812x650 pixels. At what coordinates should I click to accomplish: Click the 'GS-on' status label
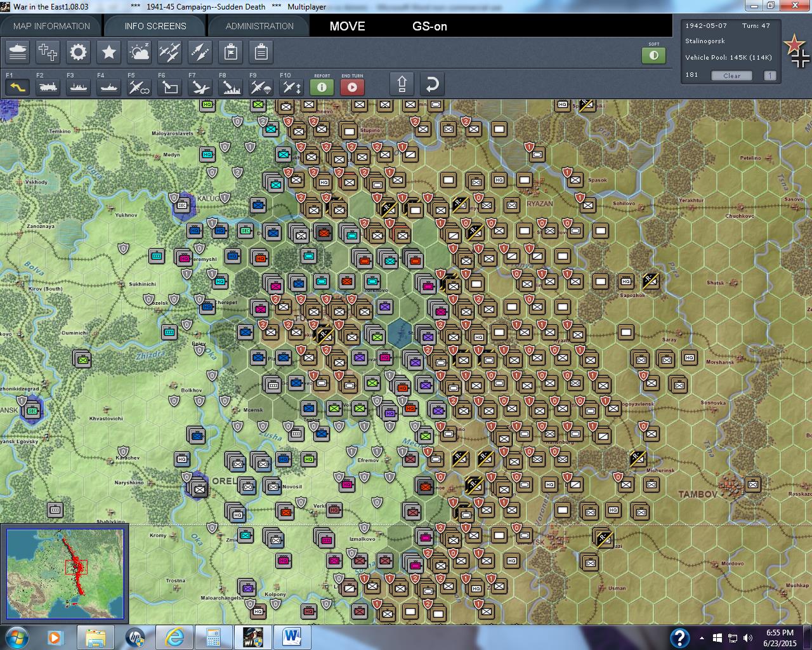pyautogui.click(x=429, y=26)
